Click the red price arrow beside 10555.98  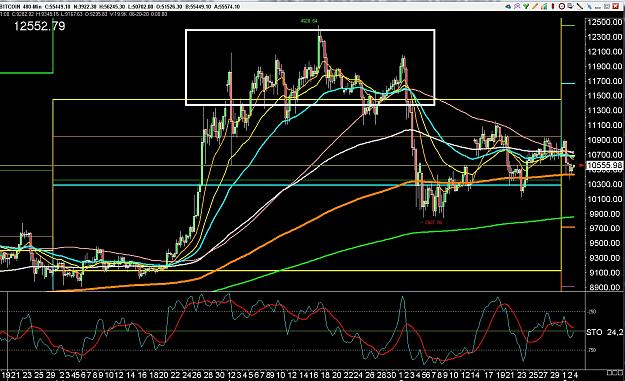coord(582,165)
